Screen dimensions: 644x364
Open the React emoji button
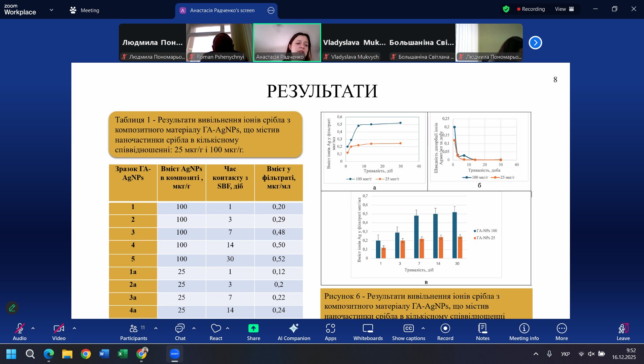coord(216,332)
